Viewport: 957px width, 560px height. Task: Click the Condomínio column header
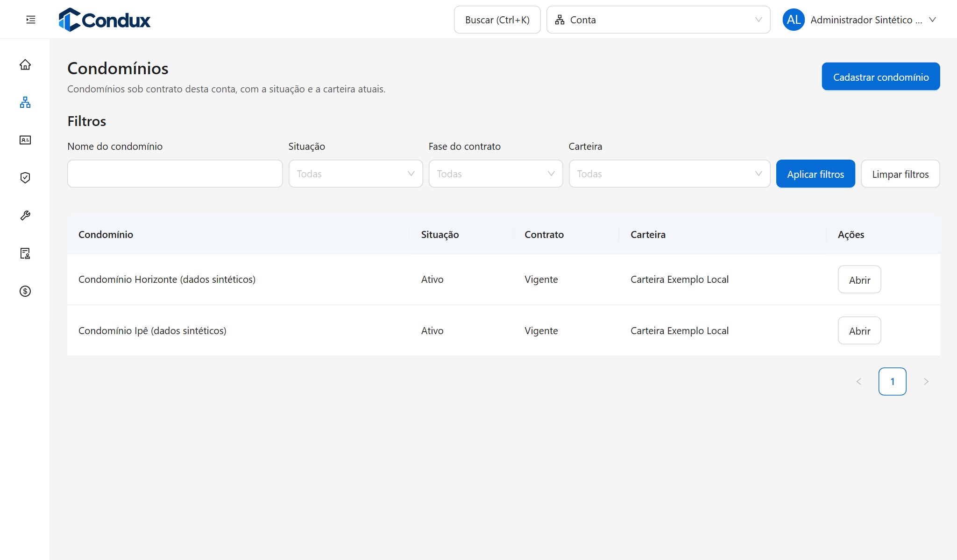pyautogui.click(x=238, y=235)
